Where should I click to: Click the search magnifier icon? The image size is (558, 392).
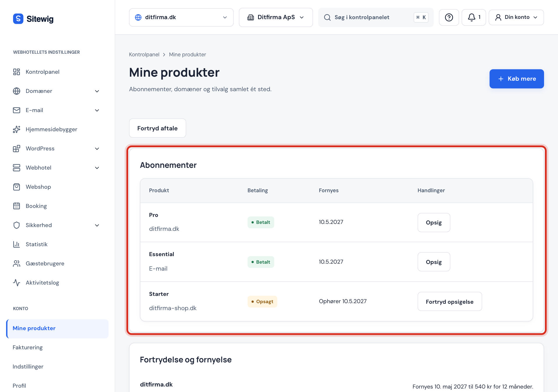tap(327, 17)
